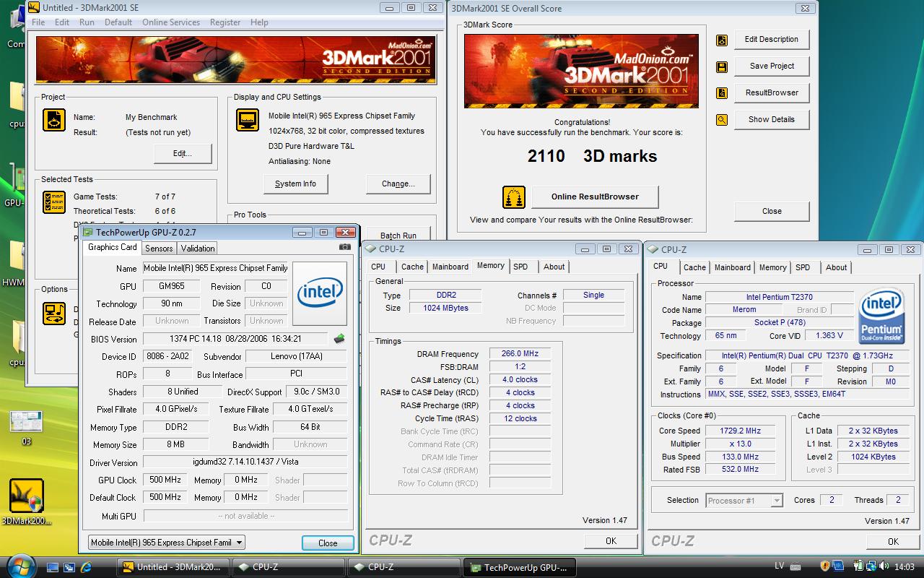Click the Project section icon in 3DMark
The height and width of the screenshot is (578, 924).
(54, 120)
